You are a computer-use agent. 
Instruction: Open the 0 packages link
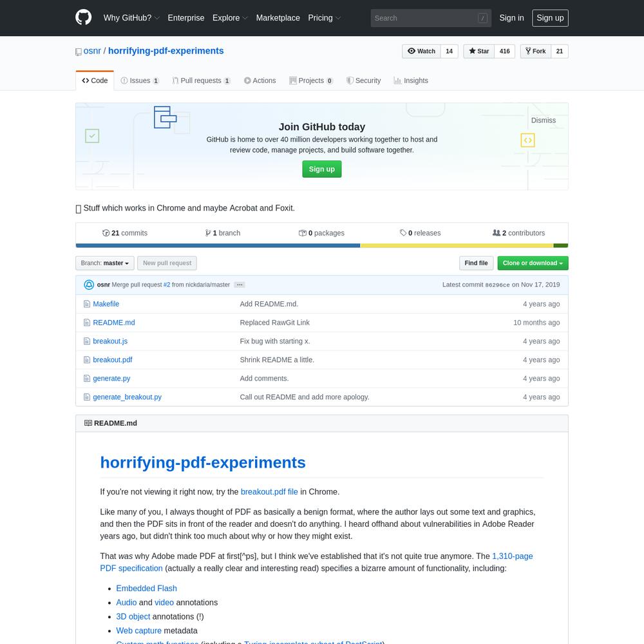pos(321,233)
